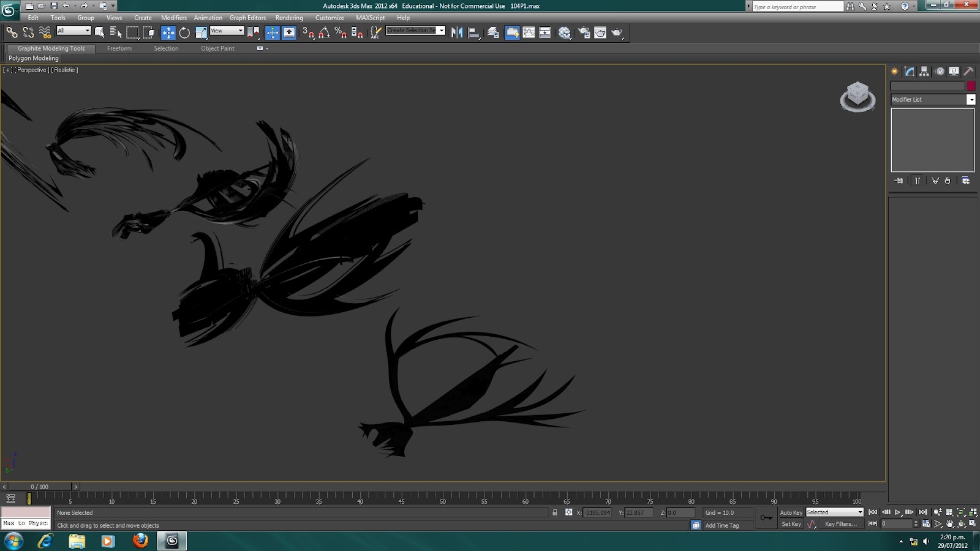Toggle Percent Snap
The width and height of the screenshot is (980, 551).
click(x=341, y=32)
